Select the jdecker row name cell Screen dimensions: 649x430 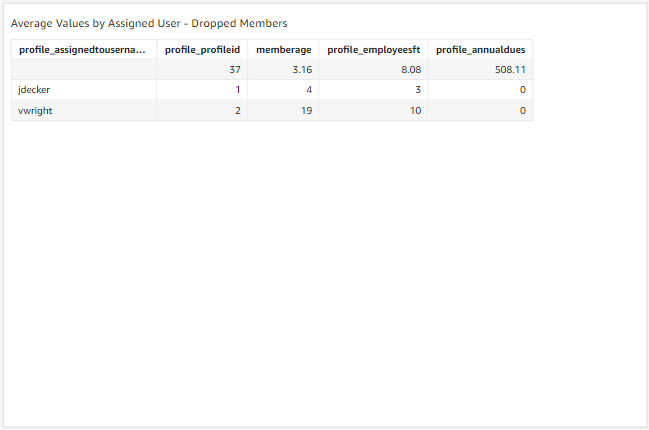pos(84,90)
